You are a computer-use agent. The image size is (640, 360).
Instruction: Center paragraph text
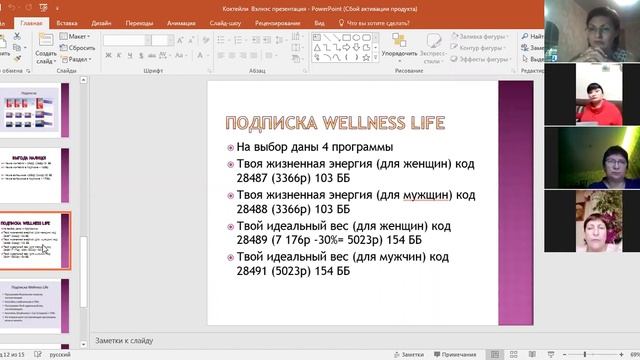(x=232, y=56)
